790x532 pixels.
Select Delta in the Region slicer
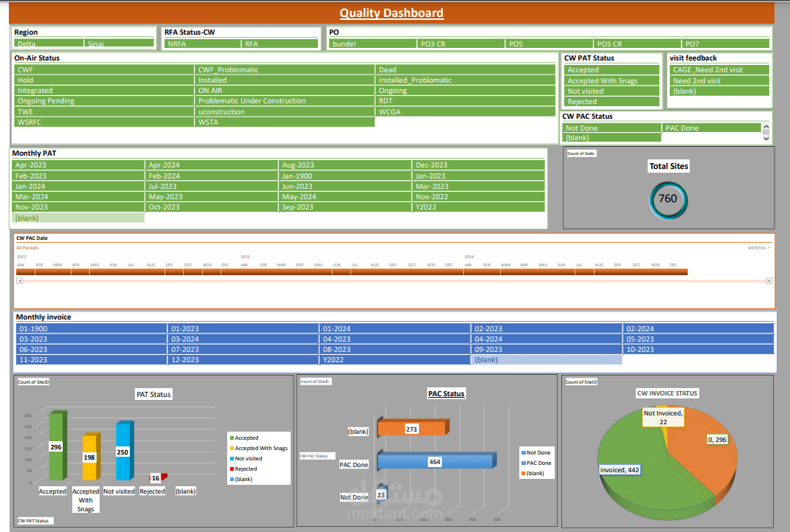click(x=49, y=44)
